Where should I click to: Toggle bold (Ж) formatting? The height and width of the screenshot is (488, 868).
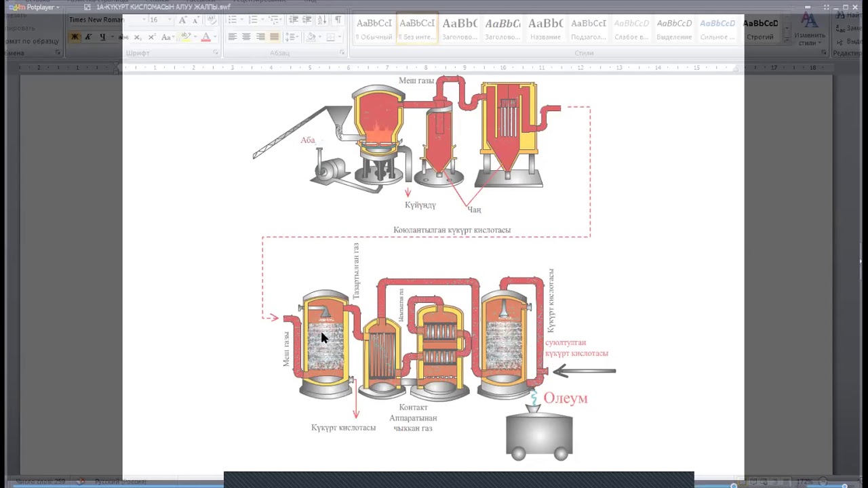pyautogui.click(x=75, y=37)
